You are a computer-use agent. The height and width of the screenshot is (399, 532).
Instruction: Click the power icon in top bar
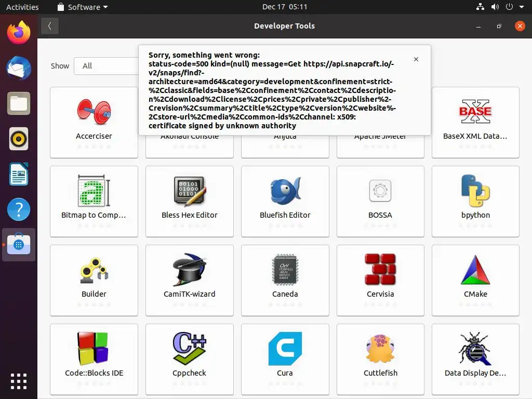[509, 7]
